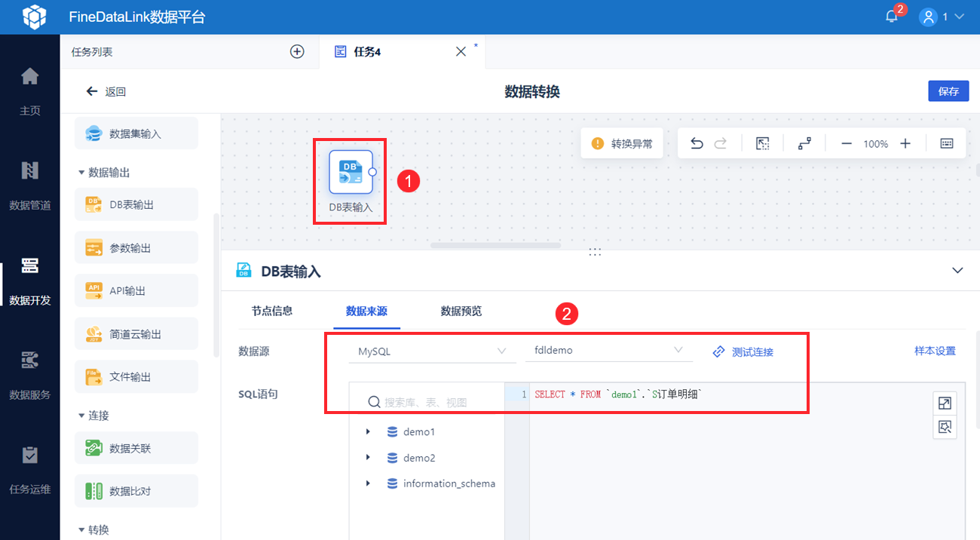Image resolution: width=980 pixels, height=540 pixels.
Task: Zoom out with the minus icon
Action: pos(847,143)
